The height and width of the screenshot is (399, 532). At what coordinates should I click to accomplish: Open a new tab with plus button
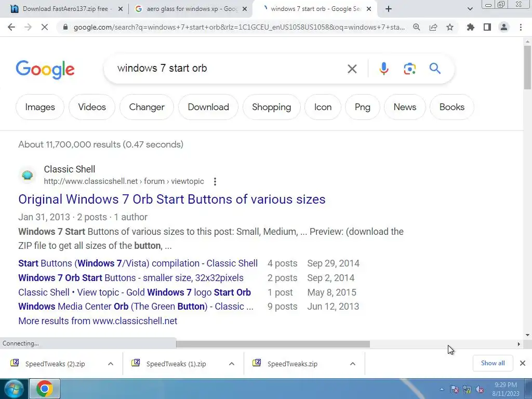click(x=389, y=9)
